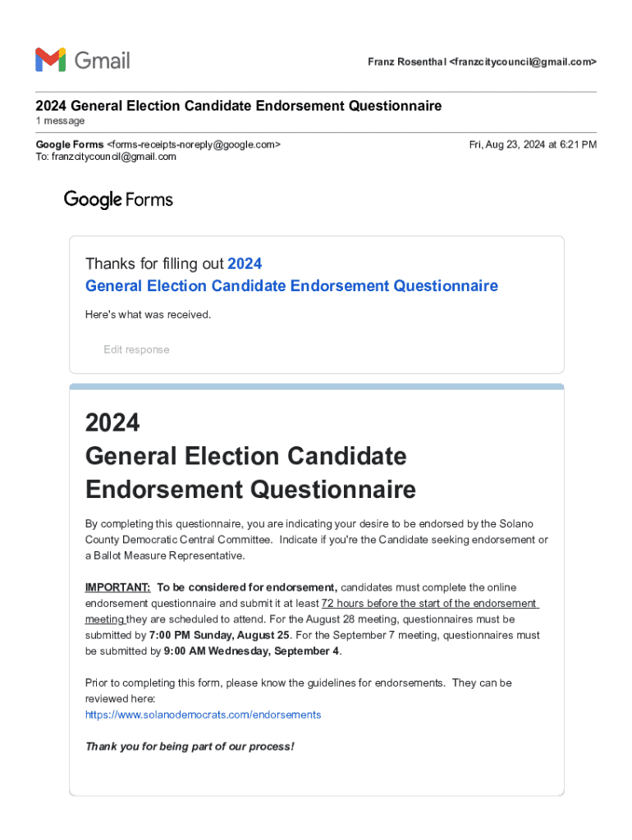This screenshot has width=632, height=840.
Task: Click the bold '7:00 PM Sunday, August 25' deadline
Action: tap(219, 635)
